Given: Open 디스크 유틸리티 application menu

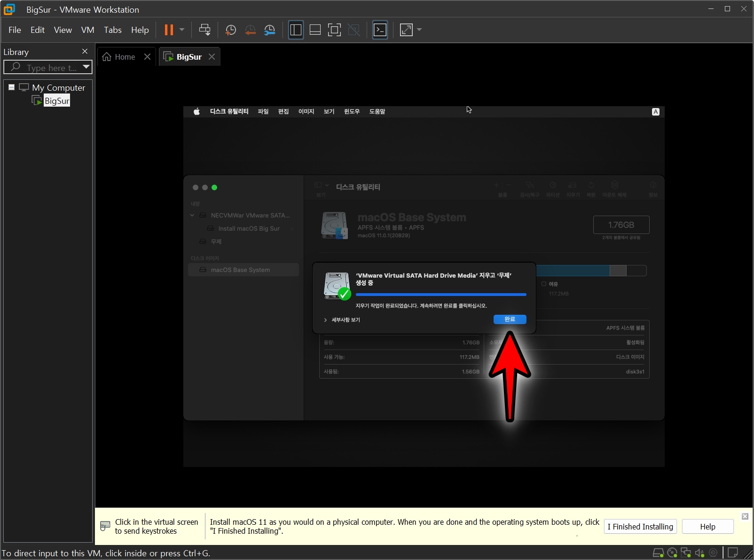Looking at the screenshot, I should tap(229, 112).
